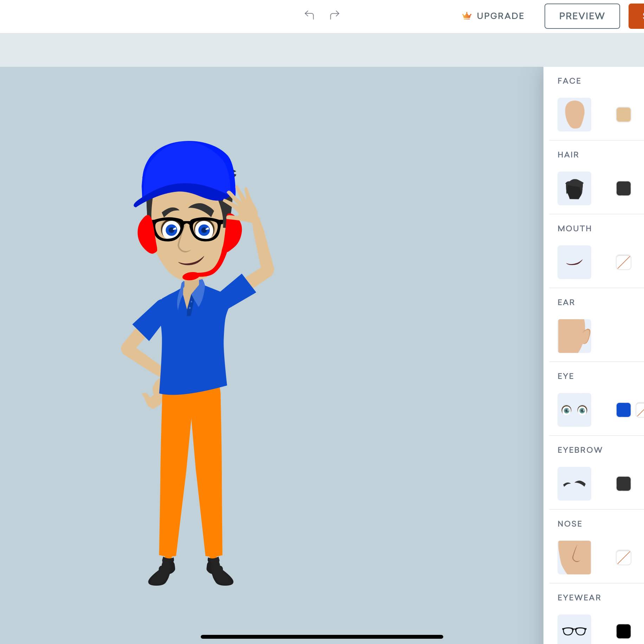This screenshot has width=644, height=644.
Task: Redo the reverted change
Action: click(x=334, y=15)
